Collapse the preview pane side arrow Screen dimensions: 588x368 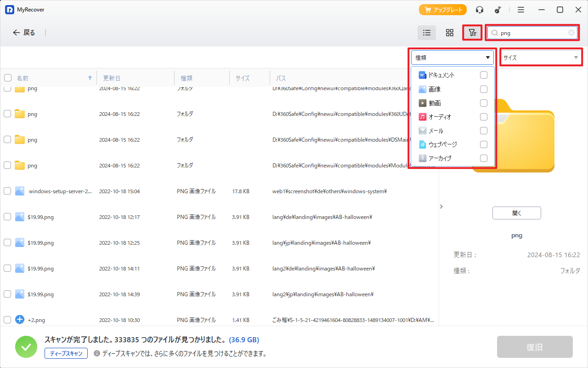coord(441,207)
